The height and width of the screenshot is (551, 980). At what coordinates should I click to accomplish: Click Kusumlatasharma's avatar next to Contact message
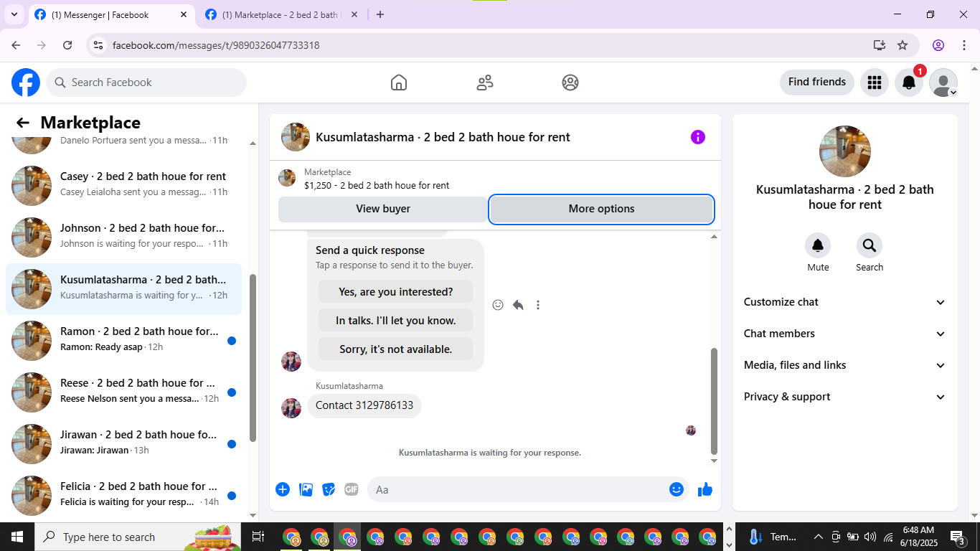pyautogui.click(x=291, y=408)
